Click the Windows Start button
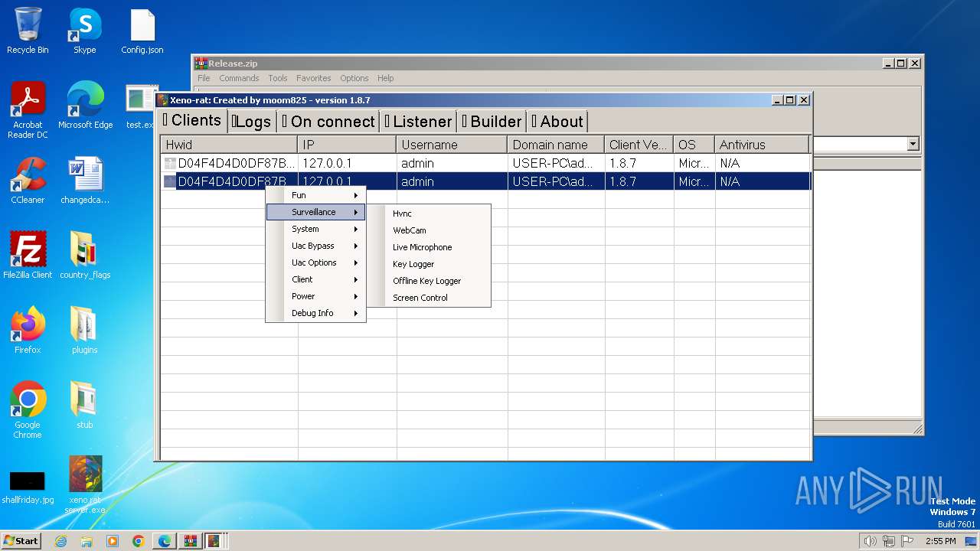The height and width of the screenshot is (551, 980). pyautogui.click(x=21, y=541)
